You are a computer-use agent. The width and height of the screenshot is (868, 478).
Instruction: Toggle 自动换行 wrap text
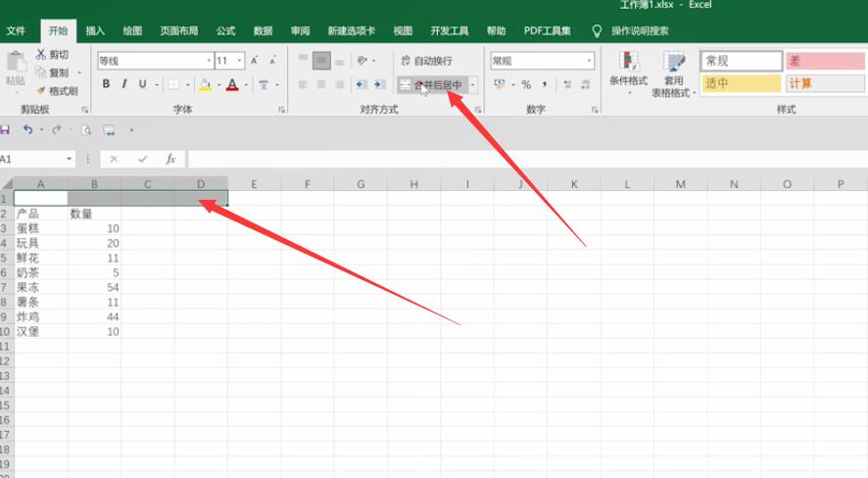tap(426, 61)
